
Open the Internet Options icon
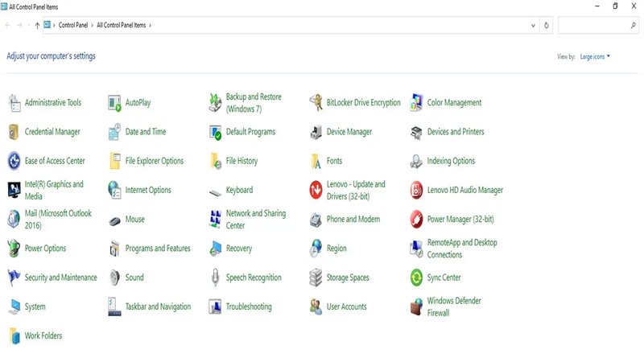tap(114, 190)
